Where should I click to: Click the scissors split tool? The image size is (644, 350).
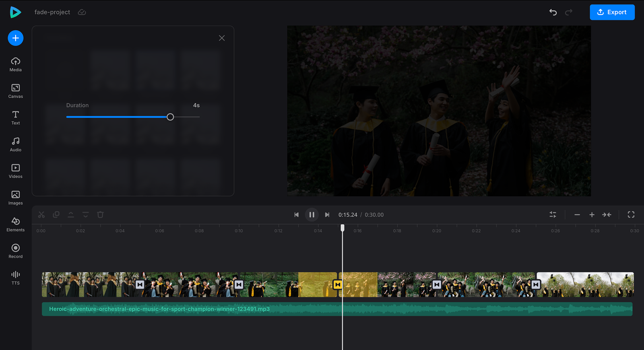click(41, 215)
